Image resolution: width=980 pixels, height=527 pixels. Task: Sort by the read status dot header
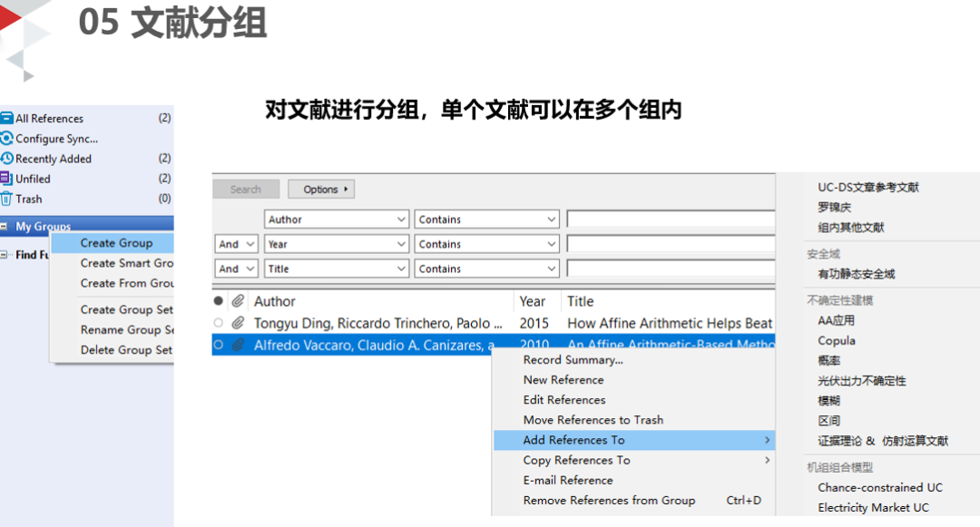(x=218, y=301)
